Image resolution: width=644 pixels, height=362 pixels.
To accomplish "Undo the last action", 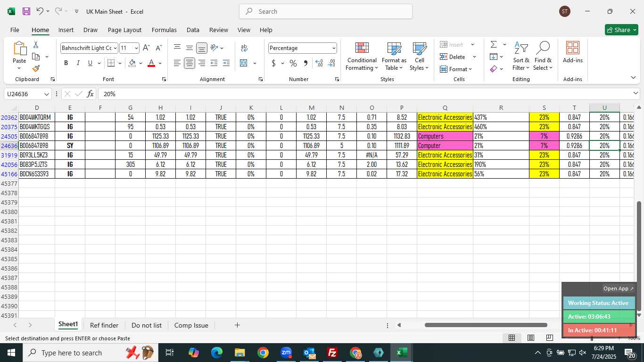I will click(x=40, y=11).
